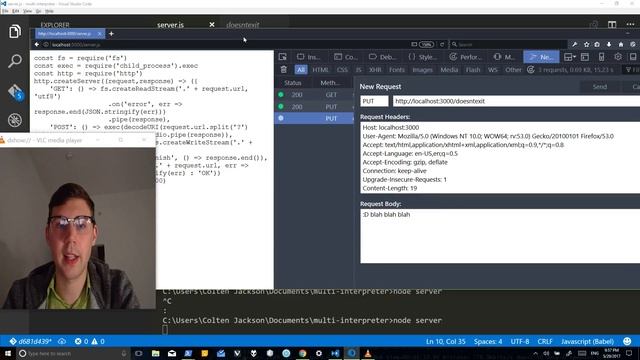640x360 pixels.
Task: Switch to doesntexit editor tab
Action: pos(243,25)
